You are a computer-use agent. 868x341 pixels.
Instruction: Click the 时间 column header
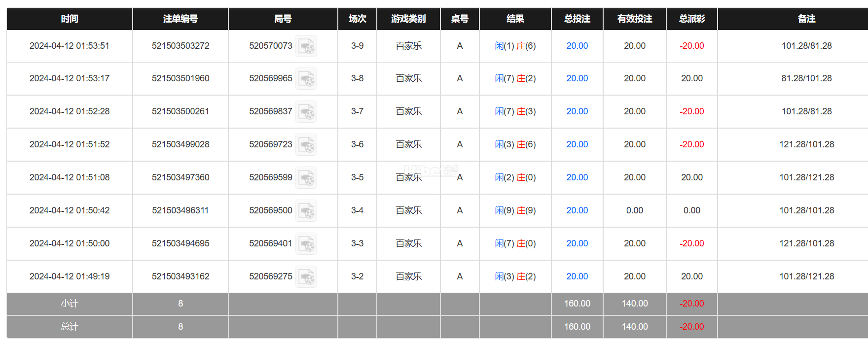coord(70,19)
